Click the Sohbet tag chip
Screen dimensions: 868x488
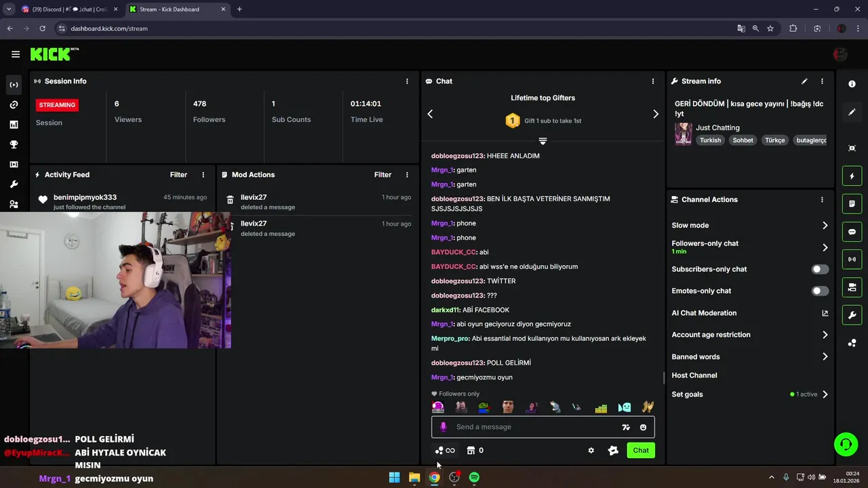pos(743,140)
